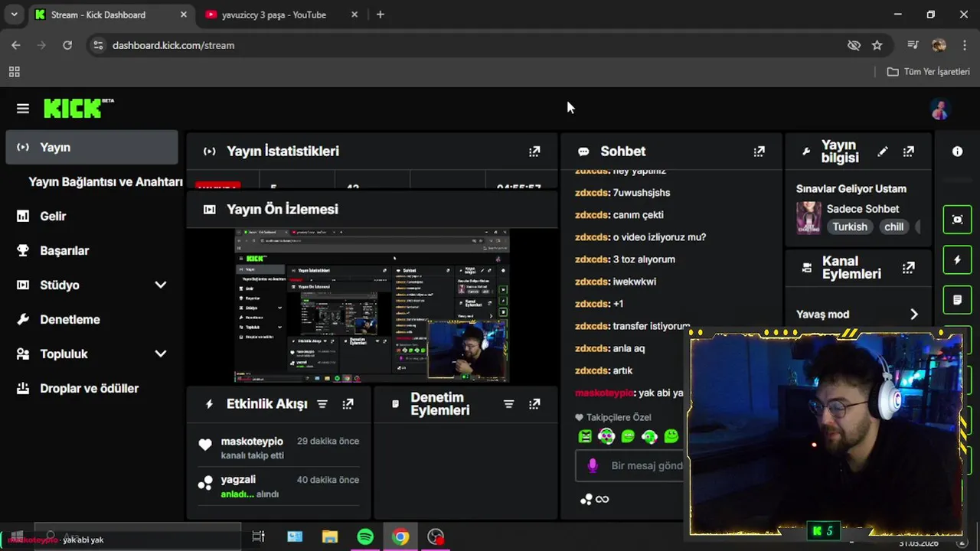Click the third-party cookies eye icon
The width and height of the screenshot is (980, 551).
point(854,45)
